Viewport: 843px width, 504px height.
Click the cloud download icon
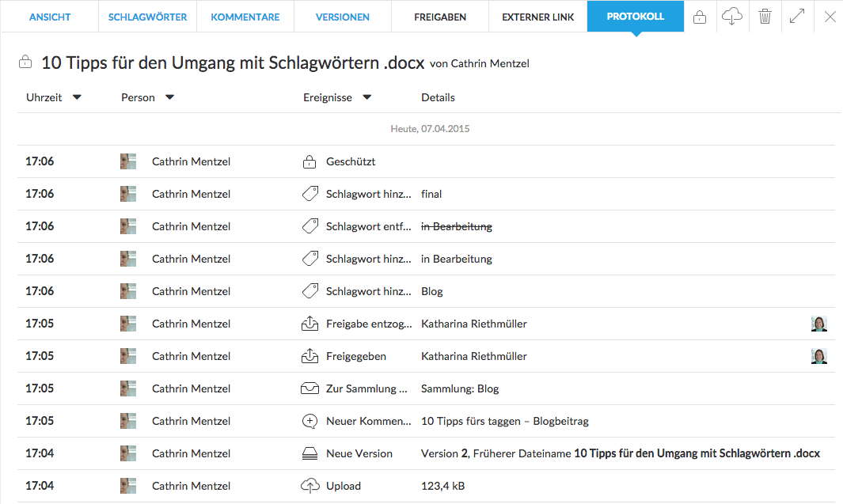732,17
